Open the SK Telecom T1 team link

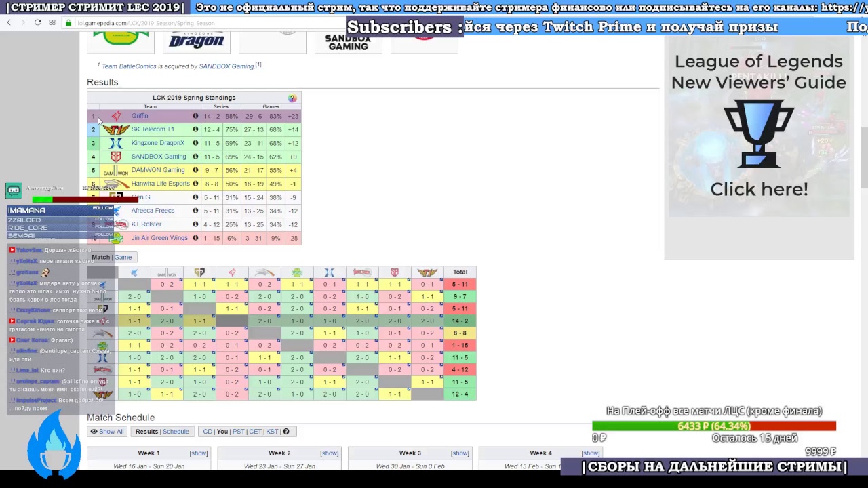point(153,129)
